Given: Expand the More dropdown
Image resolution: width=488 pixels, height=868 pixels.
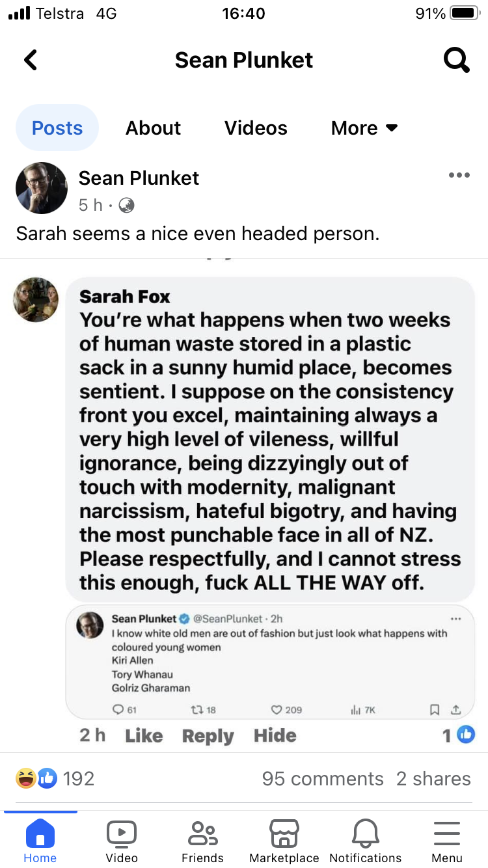Looking at the screenshot, I should (x=364, y=128).
